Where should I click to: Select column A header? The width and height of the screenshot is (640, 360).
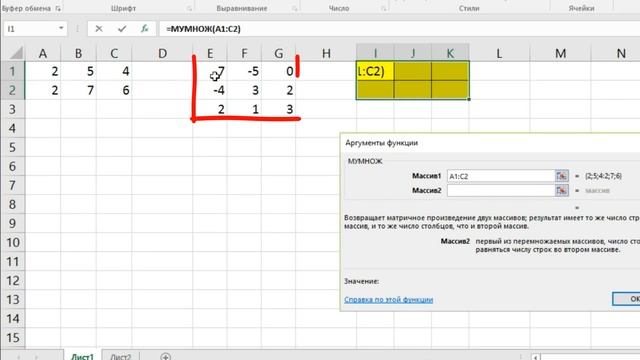tap(43, 53)
